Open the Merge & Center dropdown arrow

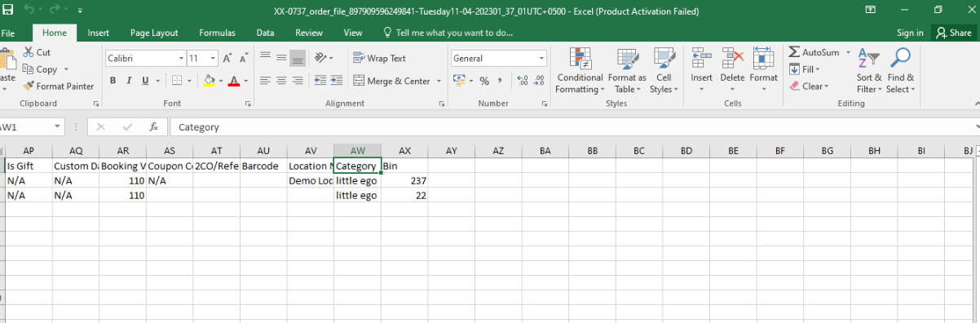point(439,81)
